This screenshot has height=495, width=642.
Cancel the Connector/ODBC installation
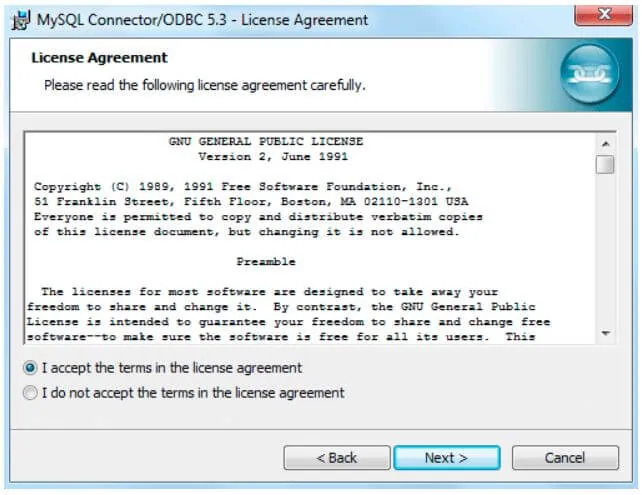(x=565, y=458)
